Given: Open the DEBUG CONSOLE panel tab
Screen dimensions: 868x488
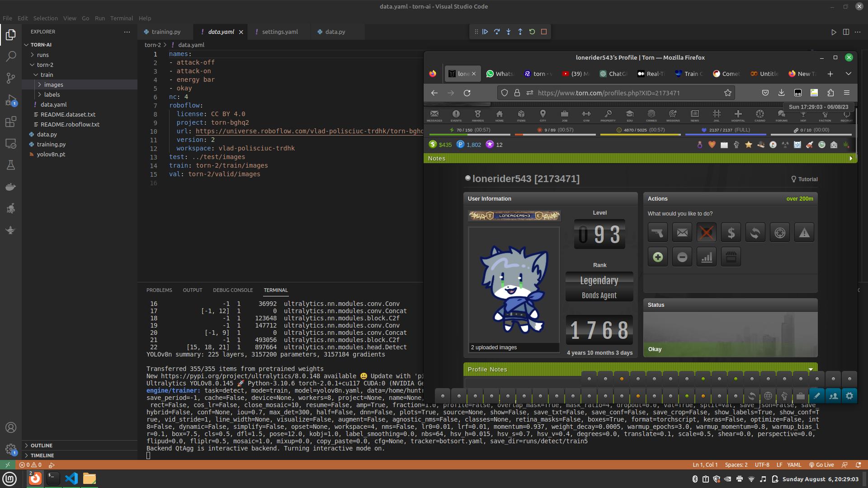Looking at the screenshot, I should tap(233, 290).
